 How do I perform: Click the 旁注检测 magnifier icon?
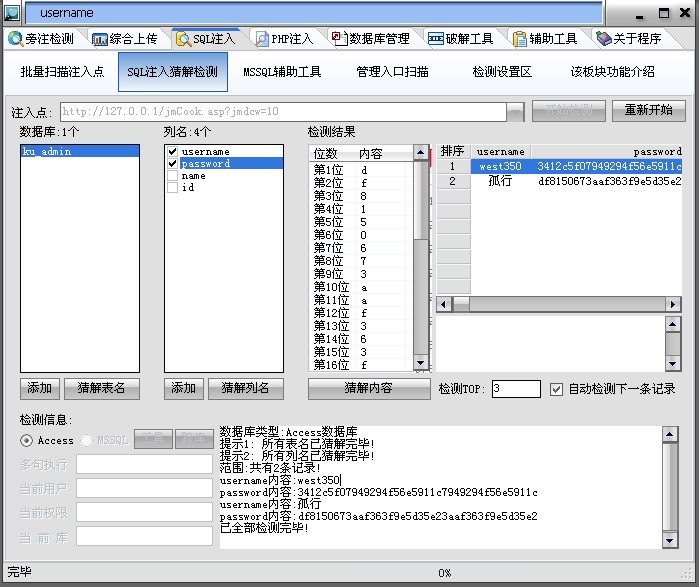pos(15,39)
